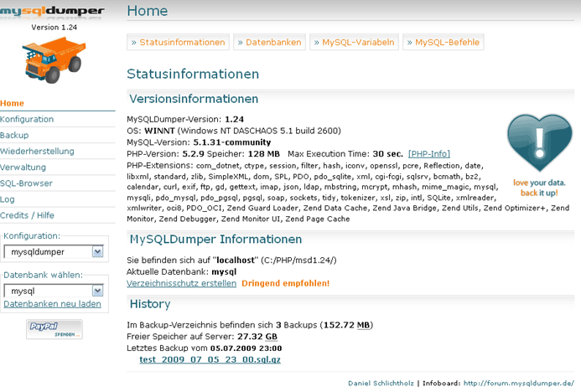Open the PHP-Info link
Screen dimensions: 581x392
(429, 153)
